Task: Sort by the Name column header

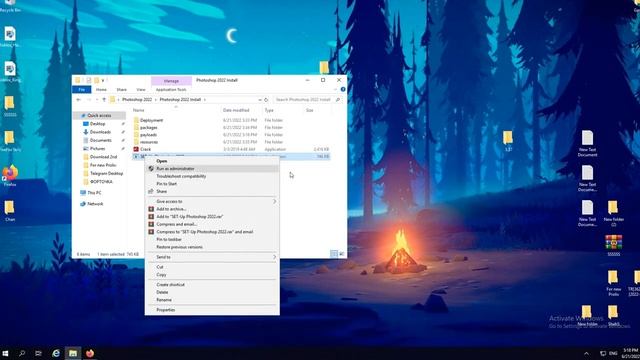Action: point(138,110)
